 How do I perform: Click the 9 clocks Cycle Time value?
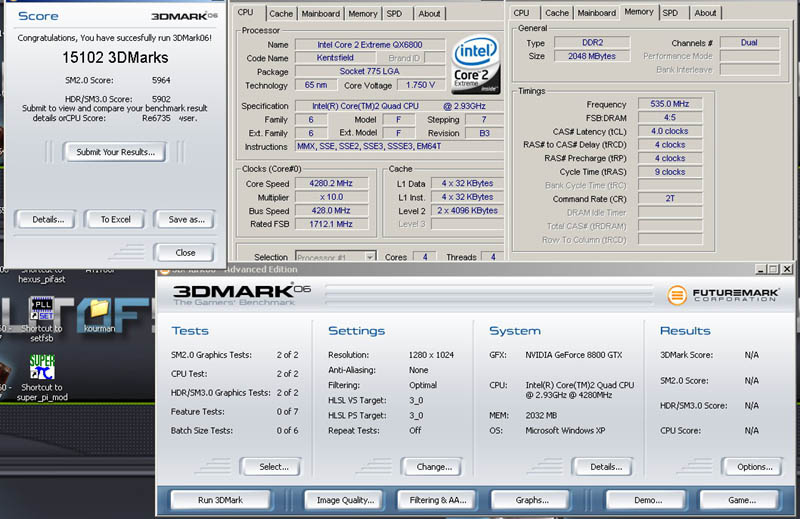(x=669, y=172)
